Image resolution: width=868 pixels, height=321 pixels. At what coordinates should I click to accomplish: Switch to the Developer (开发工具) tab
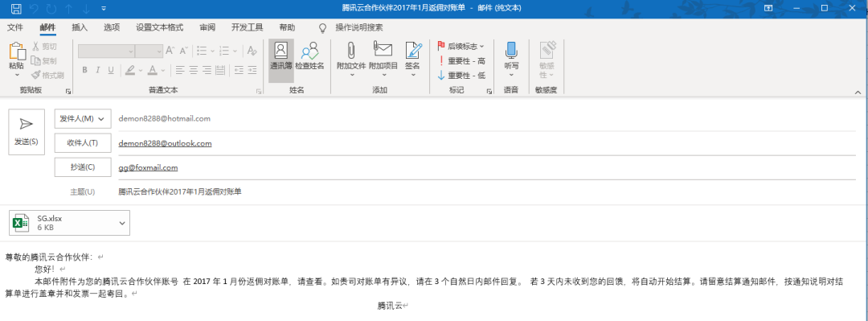coord(247,27)
